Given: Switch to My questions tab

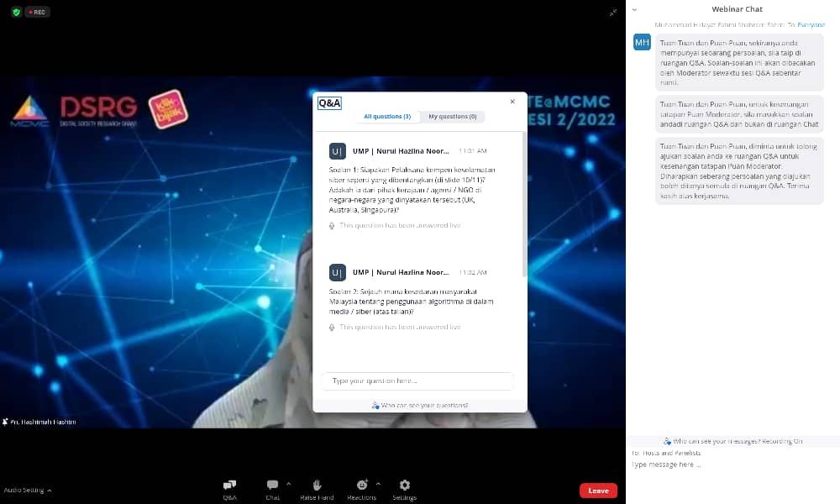Looking at the screenshot, I should click(453, 117).
